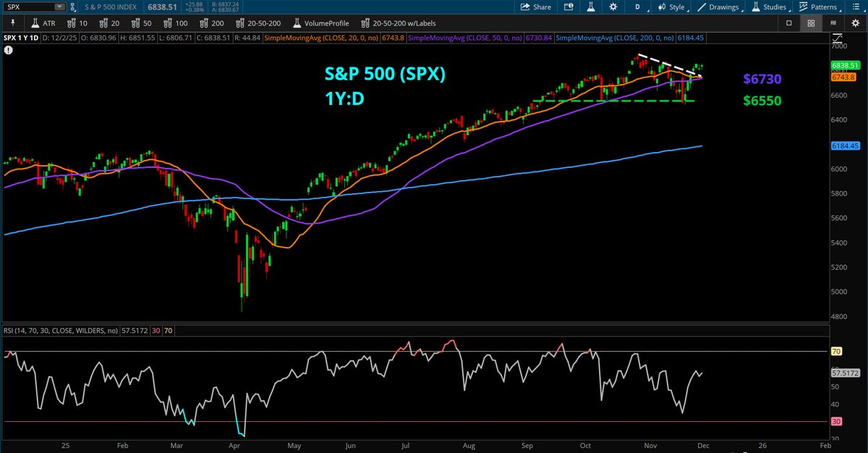Open chart settings via the gear icon
868x453 pixels.
click(x=613, y=7)
